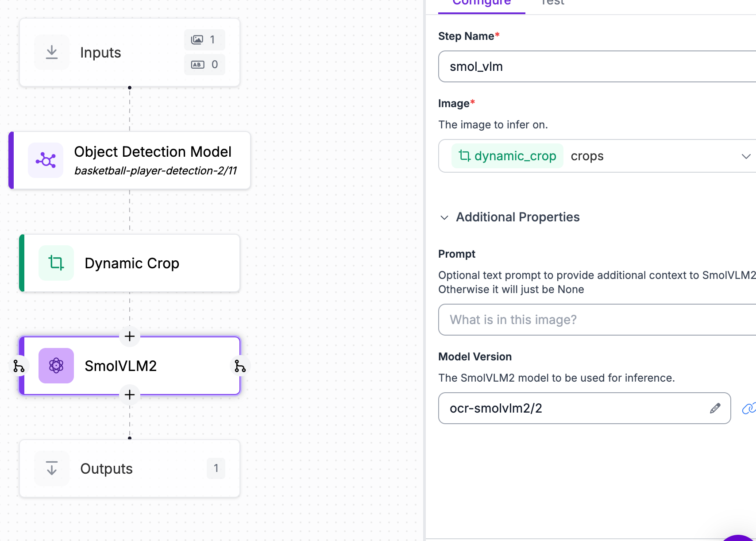The height and width of the screenshot is (541, 756).
Task: Click the Outputs arrow icon
Action: click(x=52, y=468)
